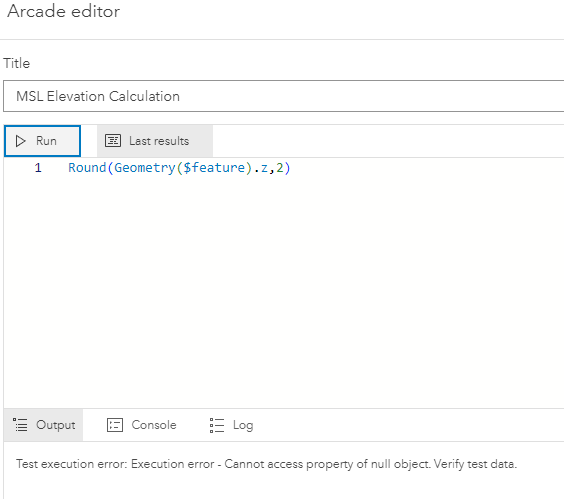This screenshot has width=564, height=499.
Task: Switch to the Log tab
Action: tap(232, 425)
